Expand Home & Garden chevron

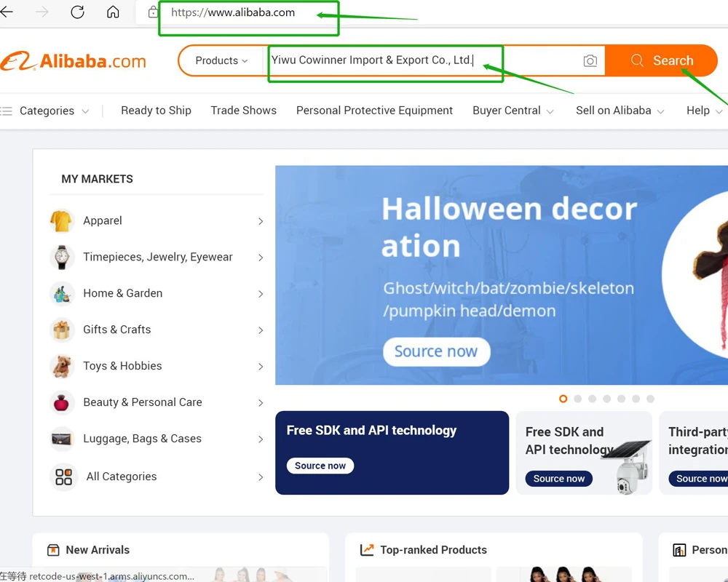click(261, 294)
